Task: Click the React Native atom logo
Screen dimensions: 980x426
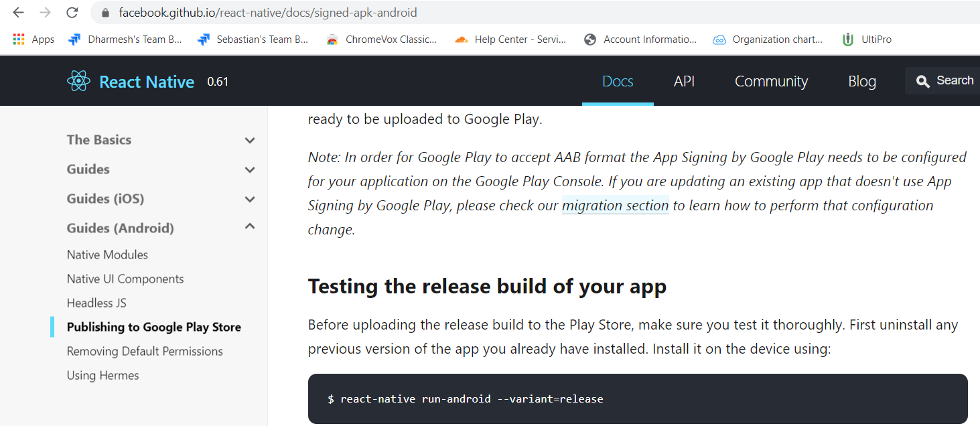Action: [78, 80]
